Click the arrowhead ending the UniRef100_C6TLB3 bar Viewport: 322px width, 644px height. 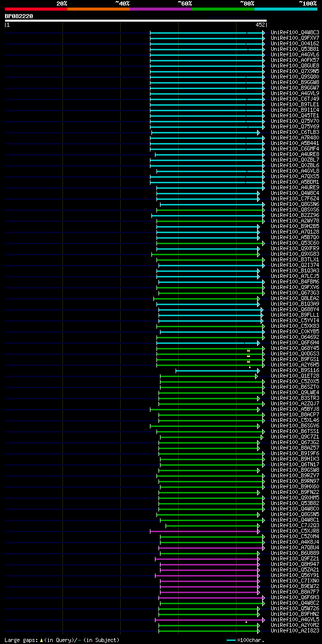pyautogui.click(x=259, y=132)
